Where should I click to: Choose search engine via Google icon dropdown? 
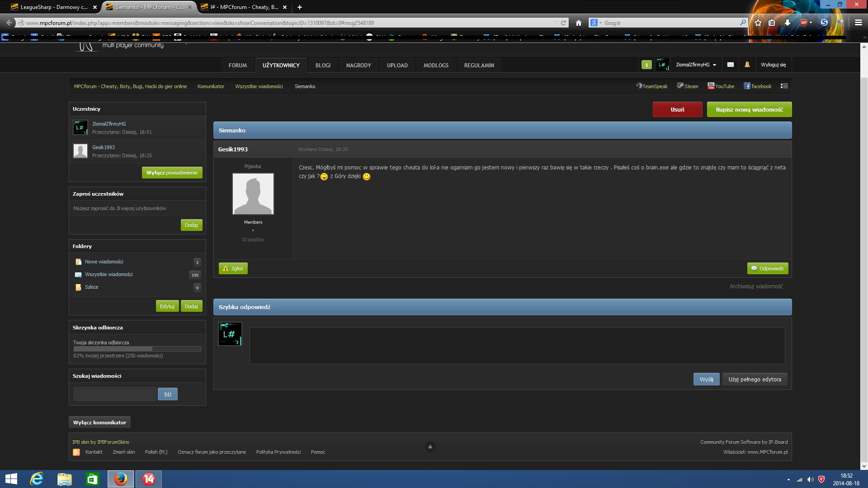(x=595, y=23)
